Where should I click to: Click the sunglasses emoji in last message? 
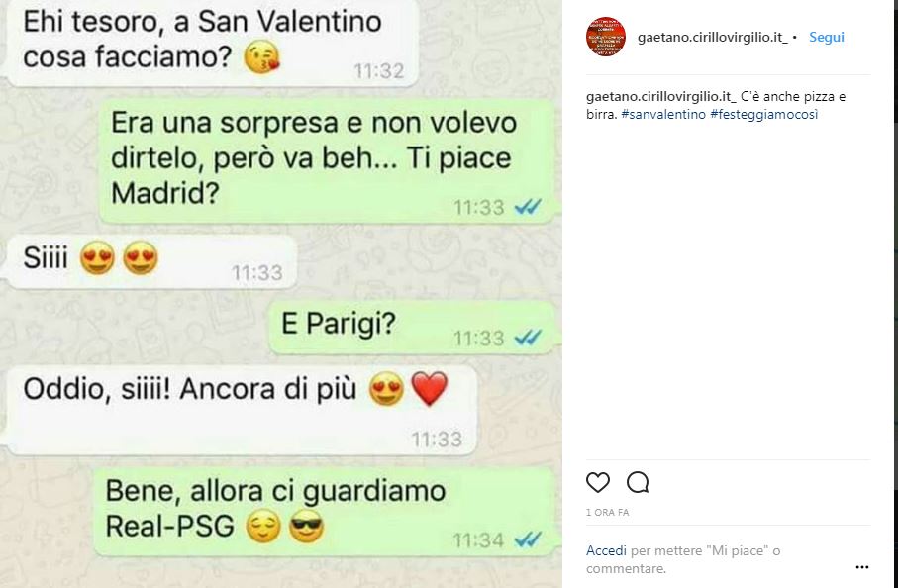[306, 527]
